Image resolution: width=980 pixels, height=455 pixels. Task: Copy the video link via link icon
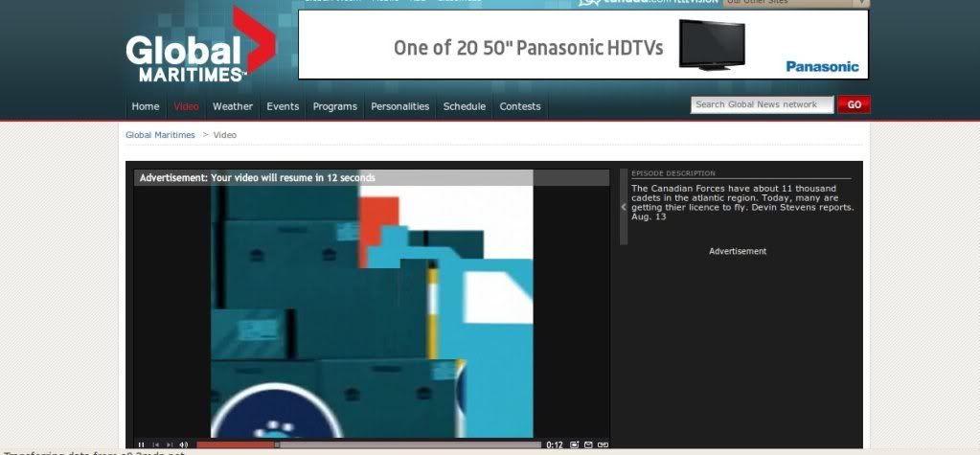point(603,445)
